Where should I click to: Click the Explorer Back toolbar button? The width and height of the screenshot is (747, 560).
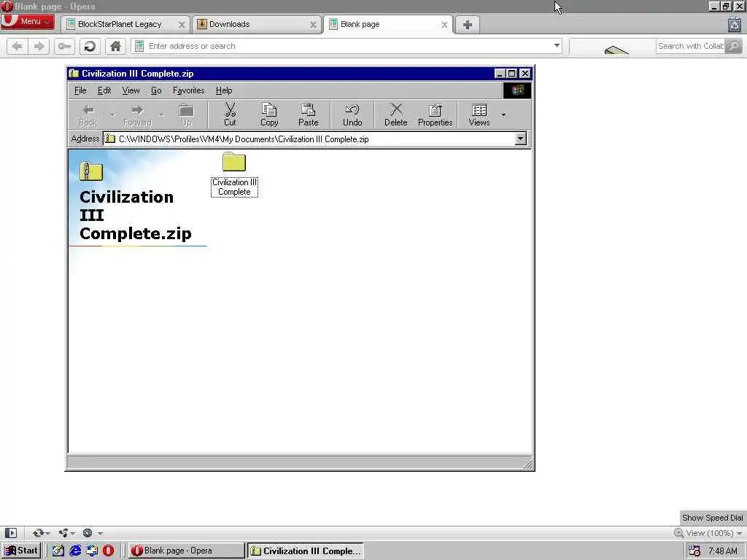tap(88, 114)
